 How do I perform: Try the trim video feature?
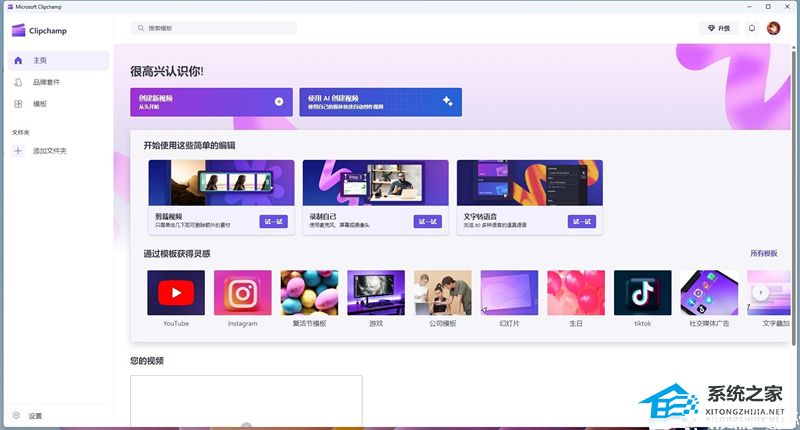tap(273, 221)
